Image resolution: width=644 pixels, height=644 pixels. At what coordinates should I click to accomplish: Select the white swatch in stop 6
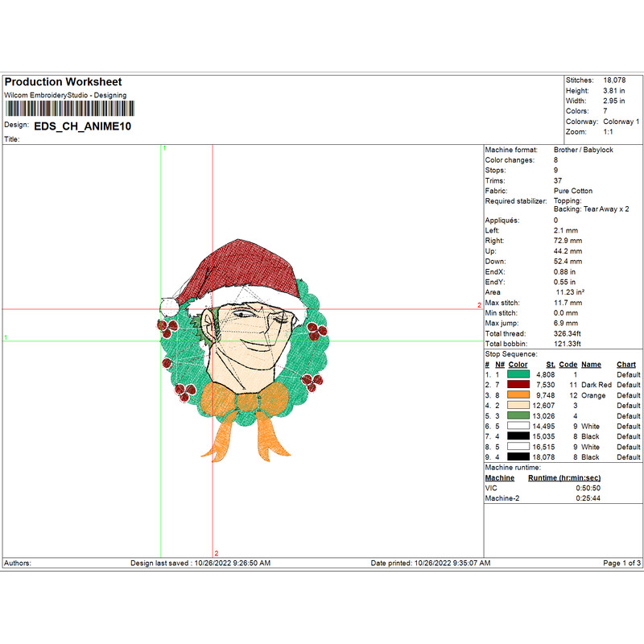tap(519, 427)
